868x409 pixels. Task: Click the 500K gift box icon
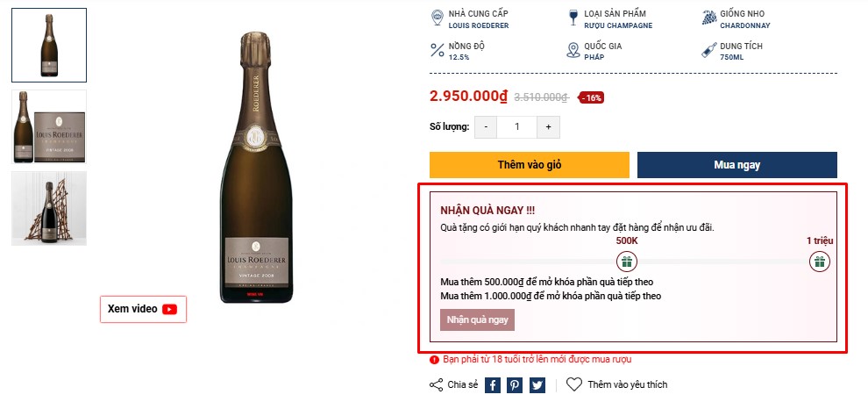(627, 261)
